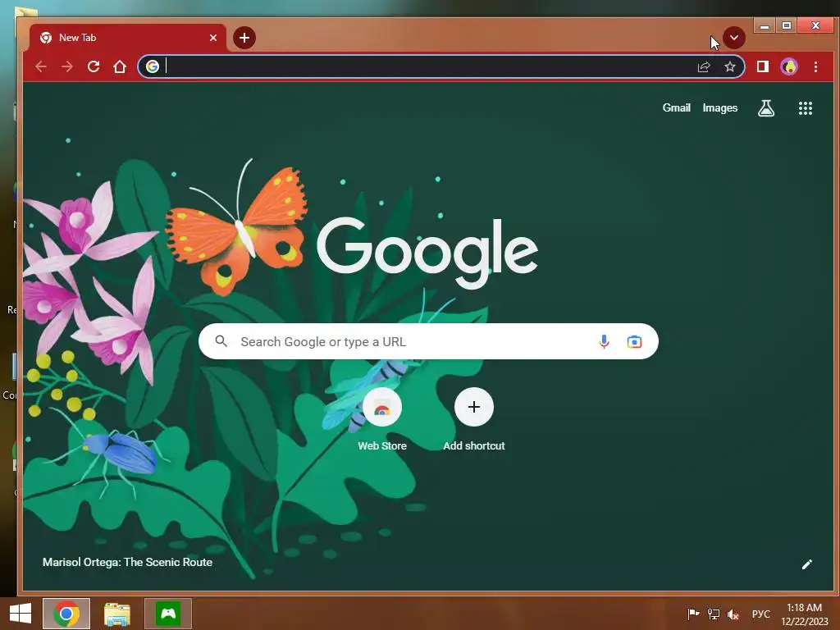
Task: Close the New Tab tab
Action: click(213, 38)
